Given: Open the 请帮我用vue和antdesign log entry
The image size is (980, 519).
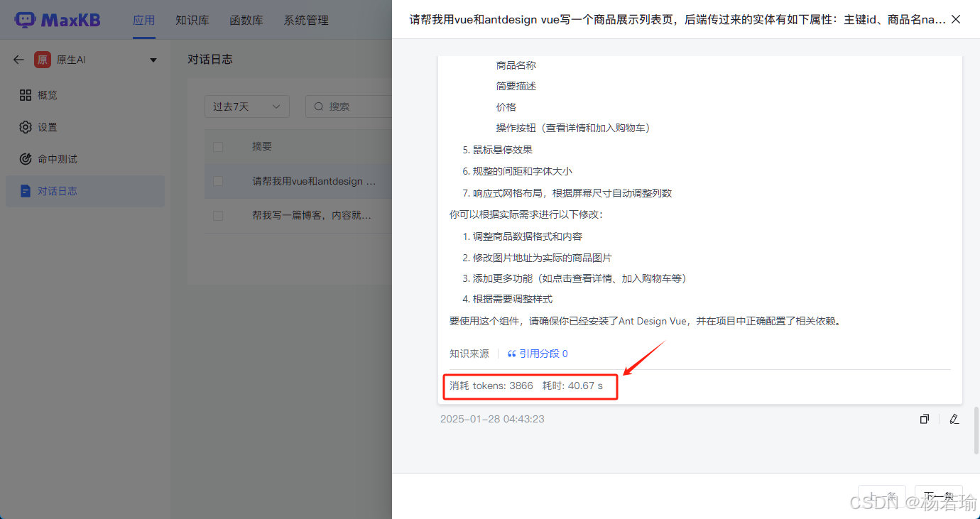Looking at the screenshot, I should (x=314, y=181).
